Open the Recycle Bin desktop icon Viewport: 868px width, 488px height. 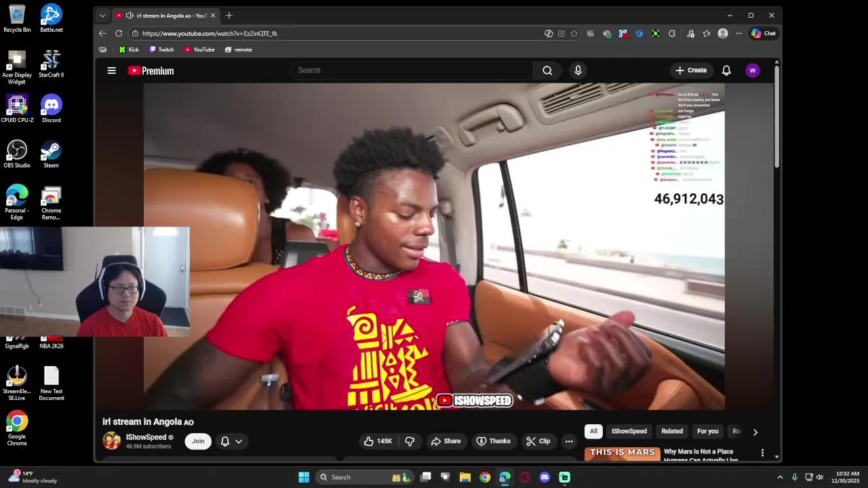17,18
